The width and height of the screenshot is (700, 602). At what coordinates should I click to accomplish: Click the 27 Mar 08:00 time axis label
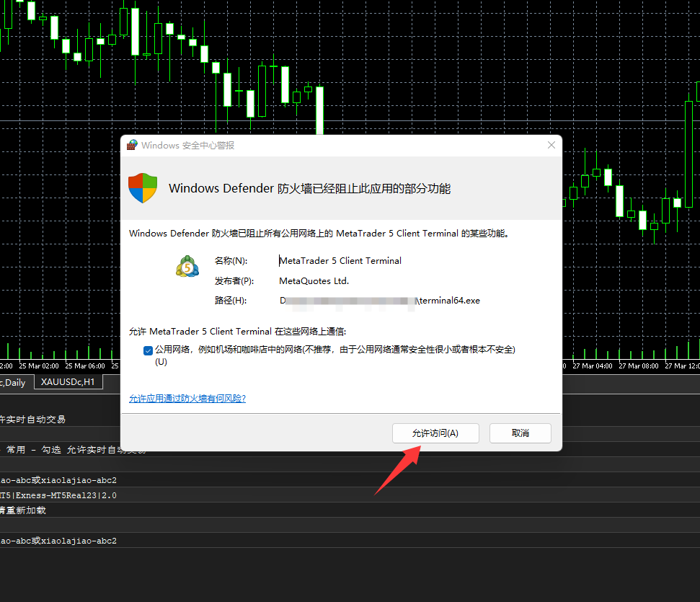(639, 366)
